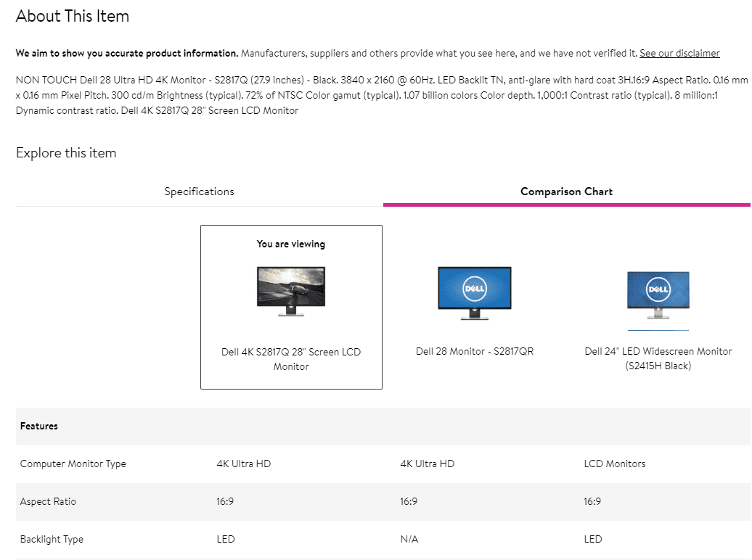Image resolution: width=752 pixels, height=560 pixels.
Task: Select the Comparison Chart tab
Action: [x=566, y=192]
